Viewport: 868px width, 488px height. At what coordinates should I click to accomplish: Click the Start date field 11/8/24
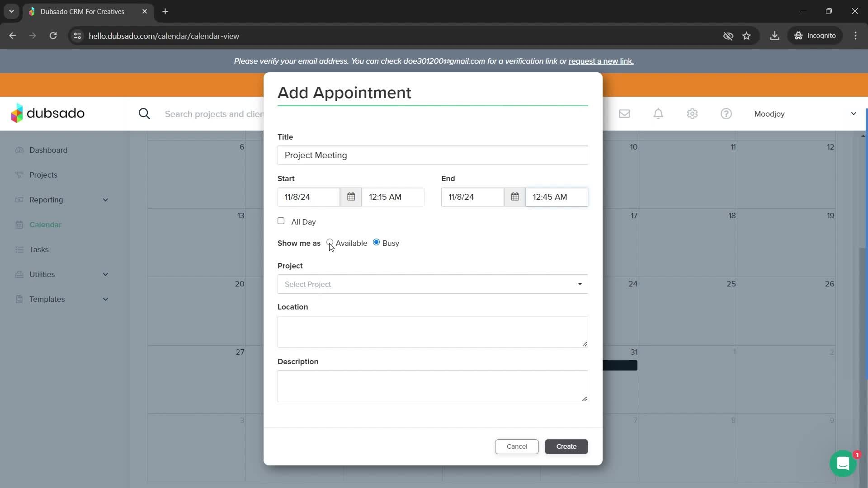(x=309, y=197)
